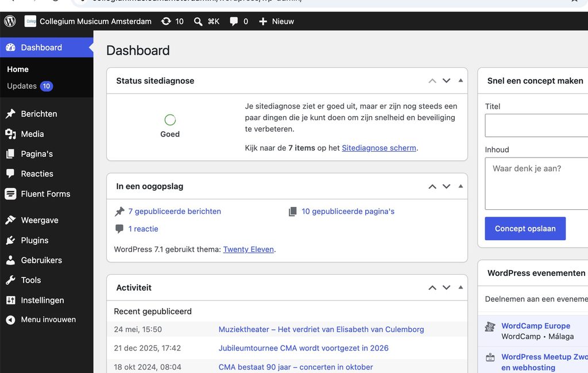Toggle the Status sitediagnose panel triangle
This screenshot has width=588, height=373.
[461, 80]
